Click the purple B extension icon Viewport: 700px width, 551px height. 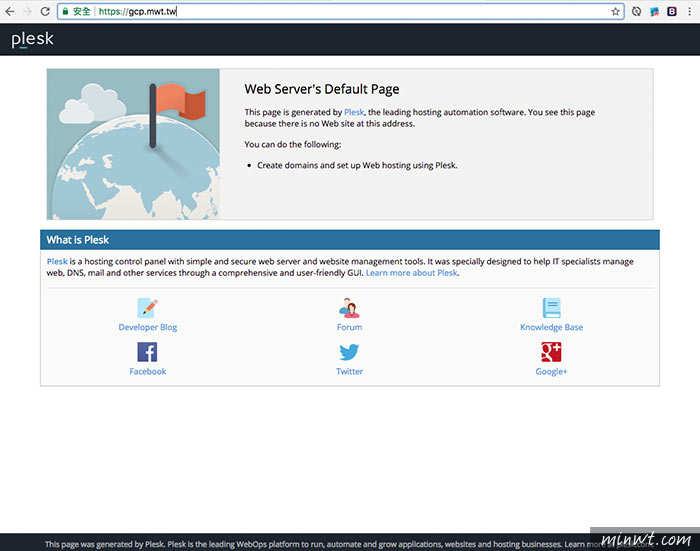[x=672, y=12]
